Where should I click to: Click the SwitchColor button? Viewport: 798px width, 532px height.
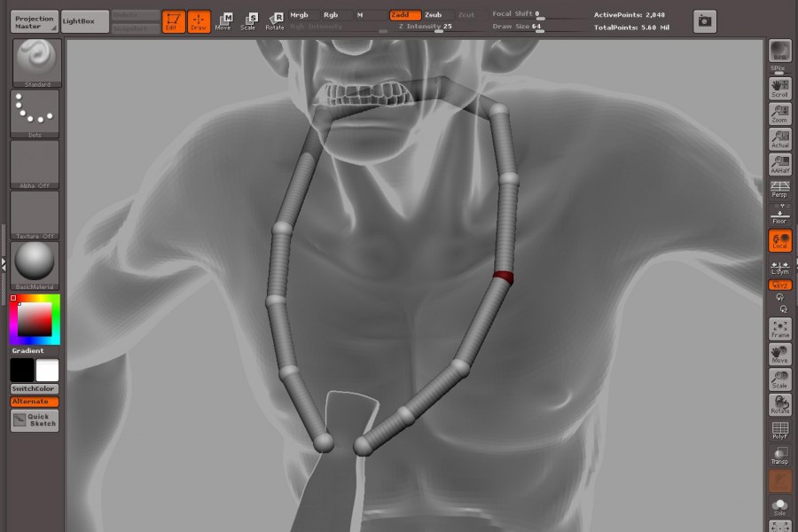35,389
